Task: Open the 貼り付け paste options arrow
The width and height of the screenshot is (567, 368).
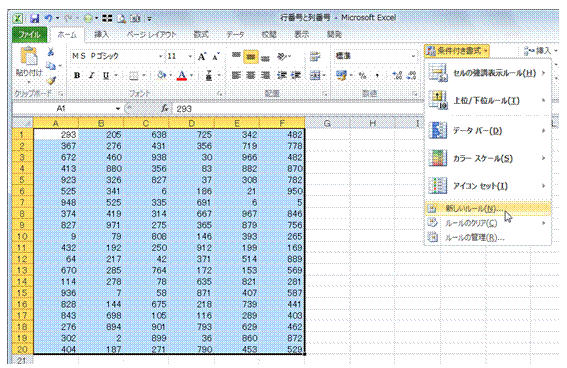Action: (x=29, y=82)
